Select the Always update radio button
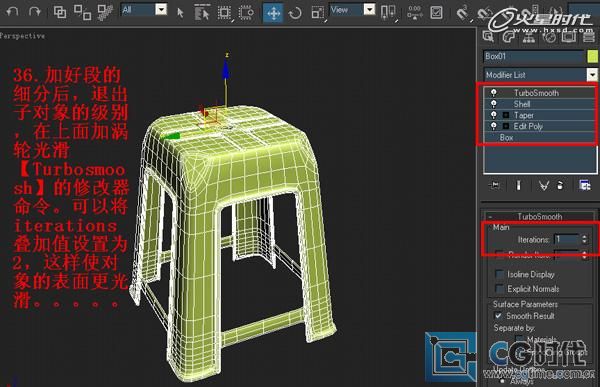 [x=502, y=381]
